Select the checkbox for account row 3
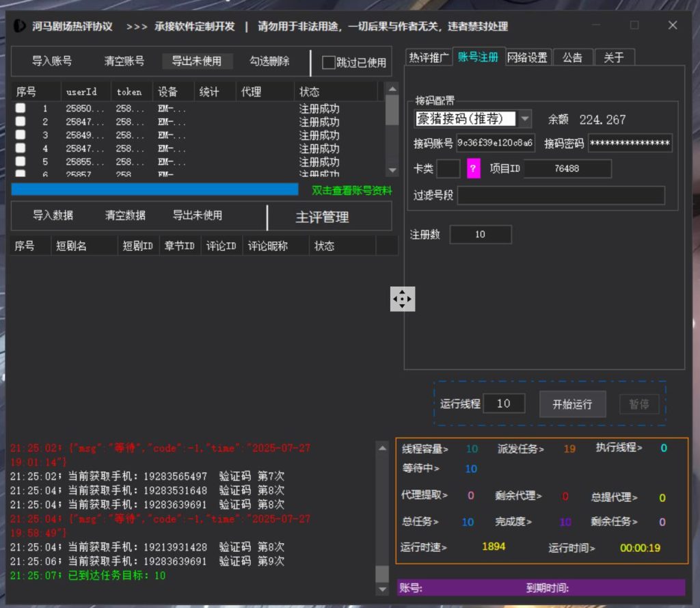700x608 pixels. tap(21, 135)
